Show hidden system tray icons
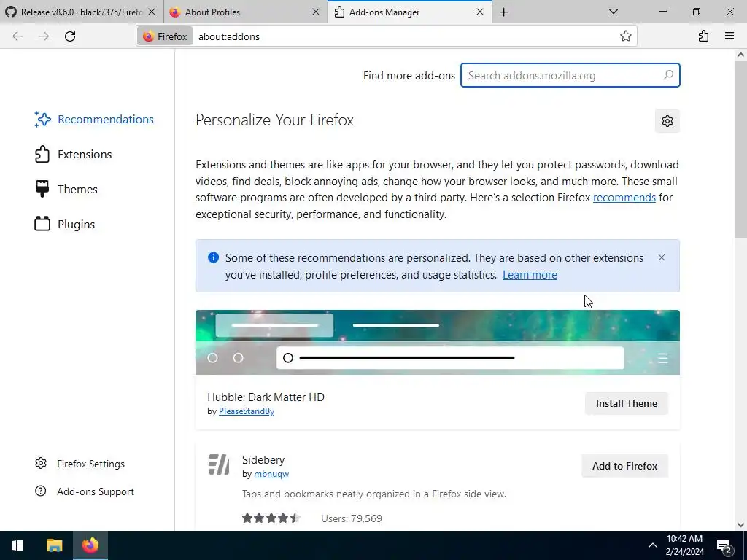Image resolution: width=747 pixels, height=560 pixels. (x=653, y=545)
